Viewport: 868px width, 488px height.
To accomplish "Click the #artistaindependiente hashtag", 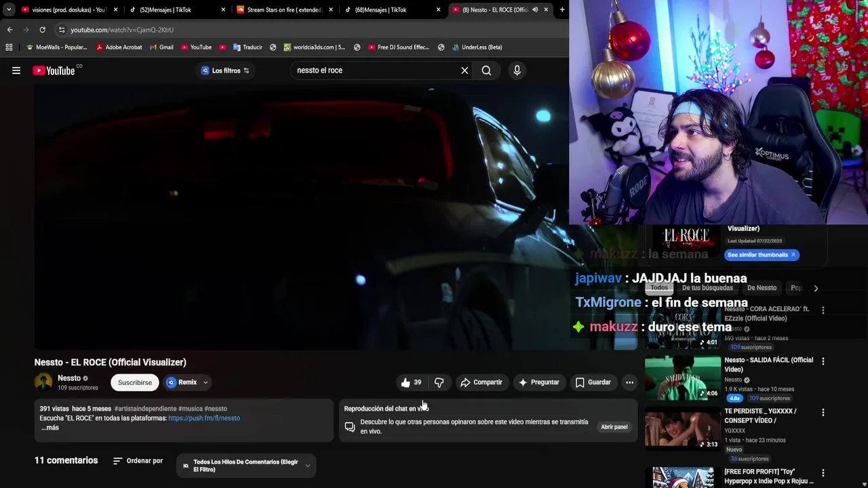I will (x=145, y=409).
